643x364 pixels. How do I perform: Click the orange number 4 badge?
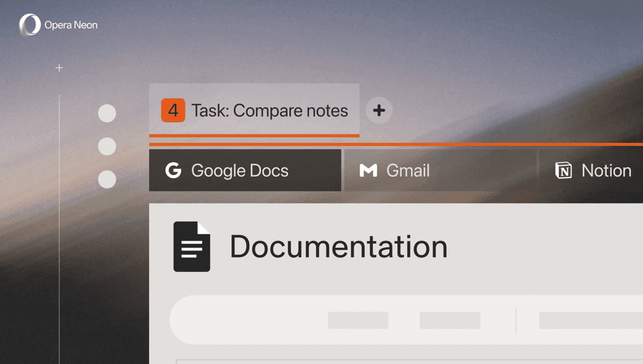tap(173, 111)
